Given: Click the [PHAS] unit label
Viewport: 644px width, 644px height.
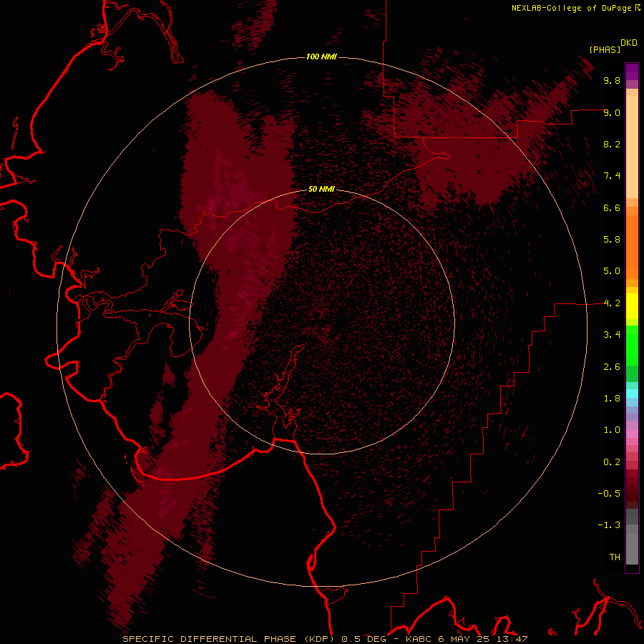Looking at the screenshot, I should [x=605, y=49].
